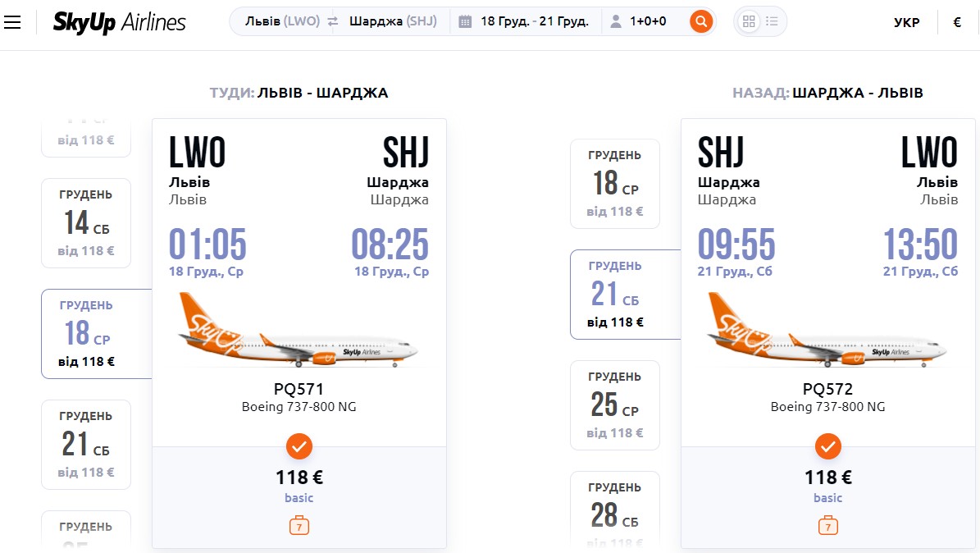This screenshot has width=980, height=553.
Task: Open the УКР language selector
Action: tap(907, 22)
